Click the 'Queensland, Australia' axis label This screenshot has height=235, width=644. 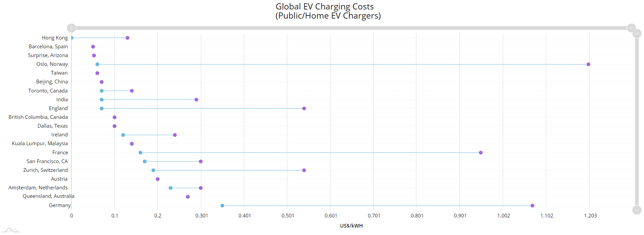49,196
